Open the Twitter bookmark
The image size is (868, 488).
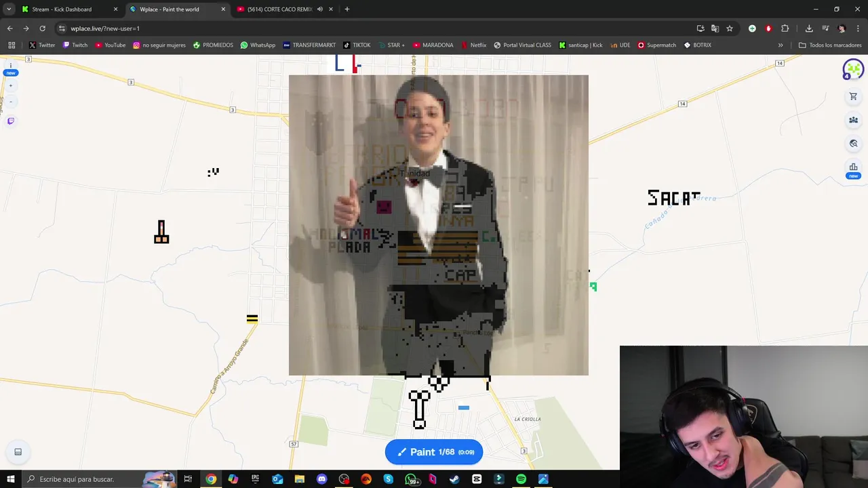point(42,45)
